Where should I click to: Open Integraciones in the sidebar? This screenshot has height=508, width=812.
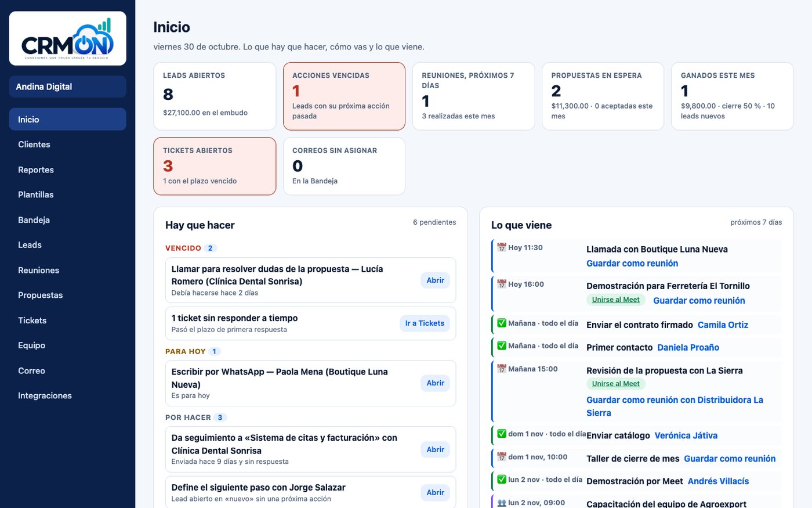(67, 396)
